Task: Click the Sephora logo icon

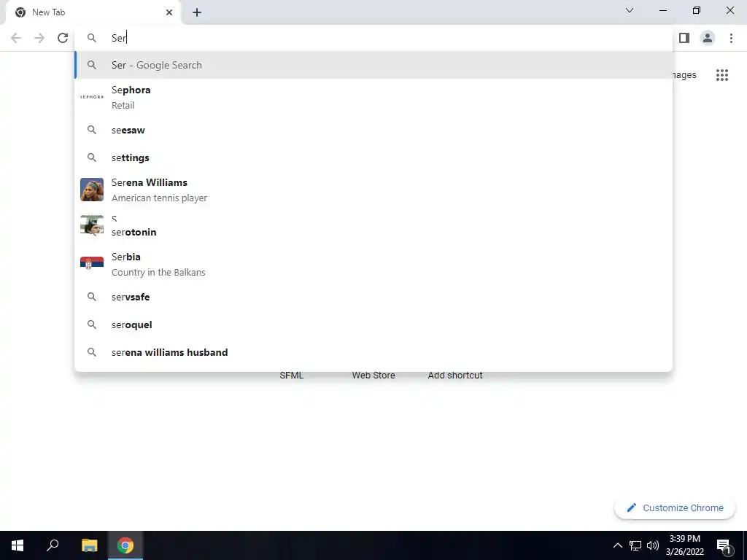Action: click(x=92, y=97)
